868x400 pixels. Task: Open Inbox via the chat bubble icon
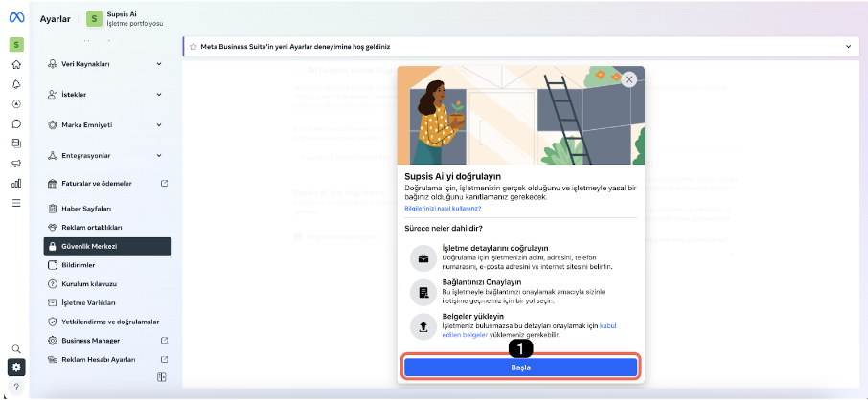coord(16,124)
